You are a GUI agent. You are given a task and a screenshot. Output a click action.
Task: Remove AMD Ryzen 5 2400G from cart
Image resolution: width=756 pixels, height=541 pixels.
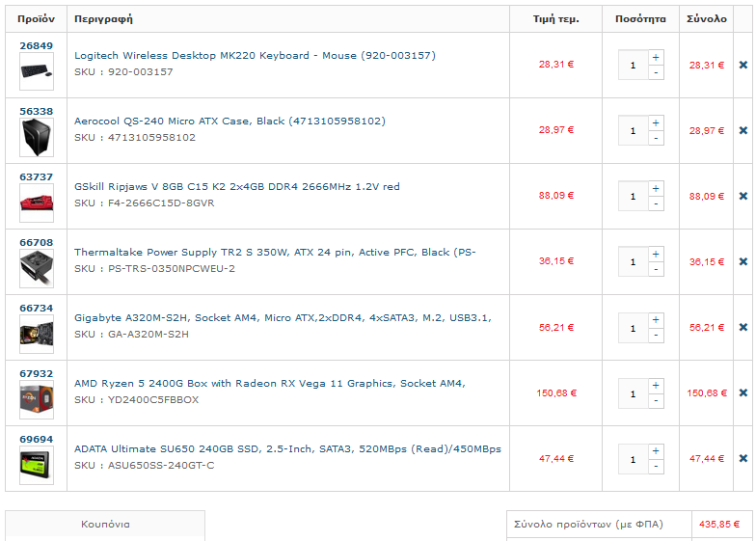point(742,393)
